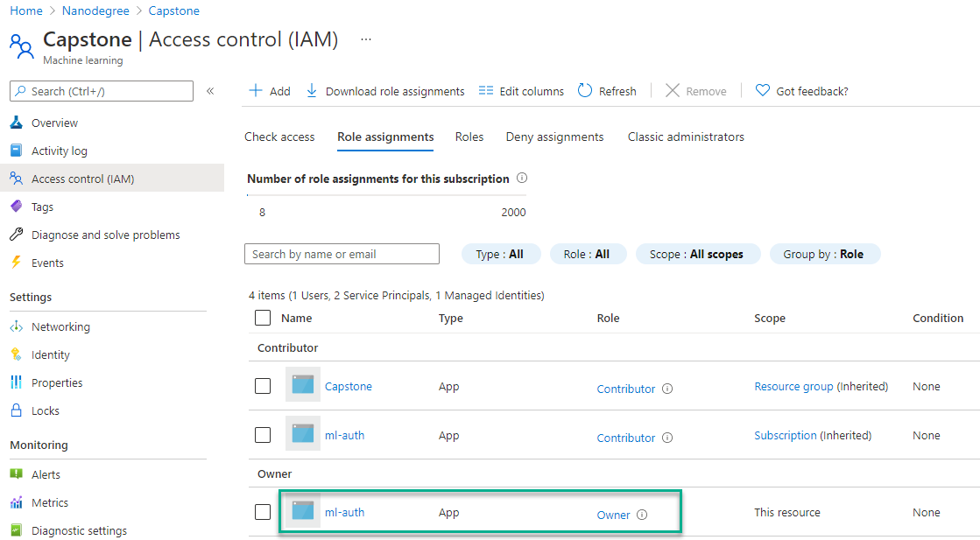Switch to Deny assignments tab
This screenshot has height=540, width=980.
555,137
